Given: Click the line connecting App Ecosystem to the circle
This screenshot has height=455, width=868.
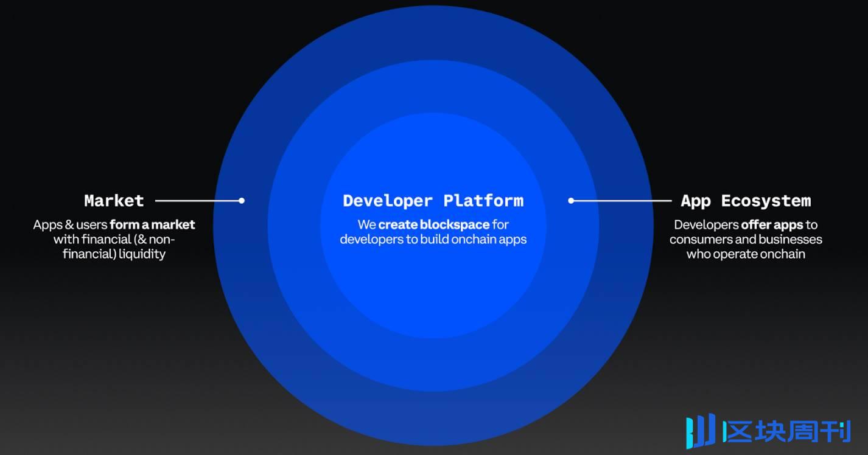Looking at the screenshot, I should point(621,200).
